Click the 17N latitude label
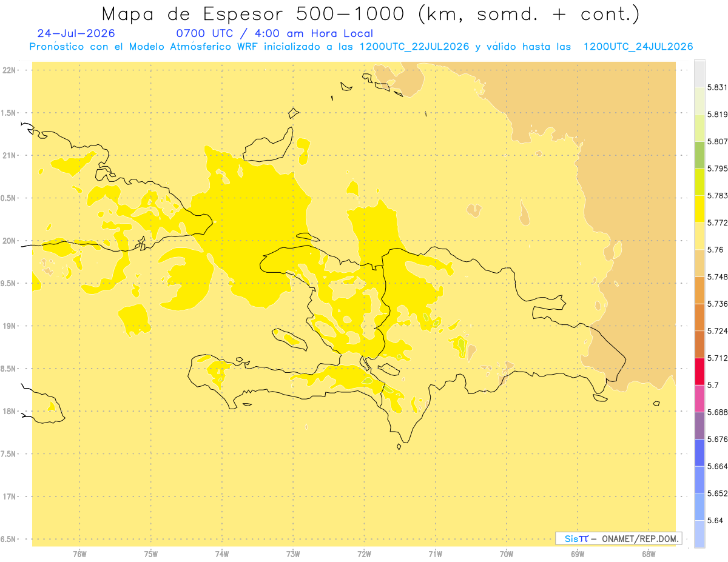This screenshot has width=728, height=562. (8, 497)
